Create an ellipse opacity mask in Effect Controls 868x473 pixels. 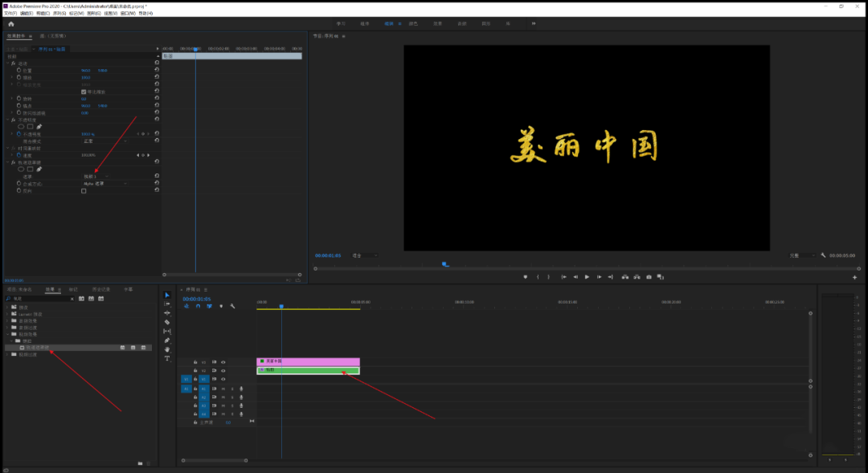(x=22, y=126)
